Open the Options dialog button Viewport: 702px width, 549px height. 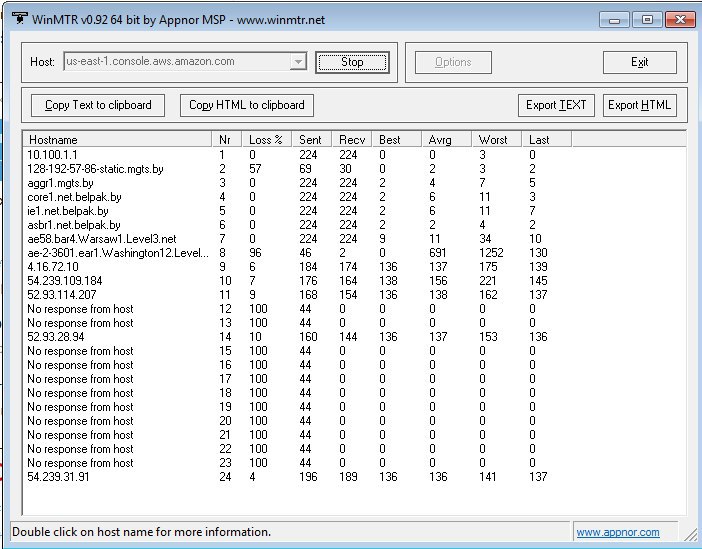click(x=453, y=62)
